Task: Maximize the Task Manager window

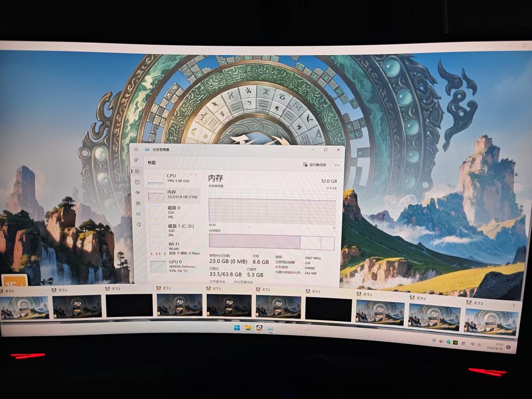Action: click(x=326, y=149)
